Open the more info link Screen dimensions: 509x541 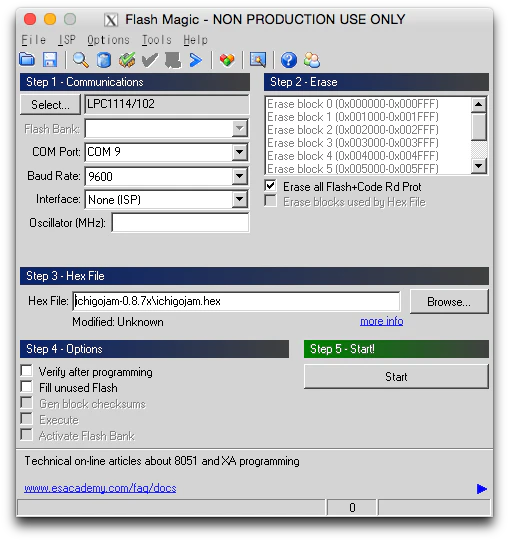pyautogui.click(x=382, y=321)
